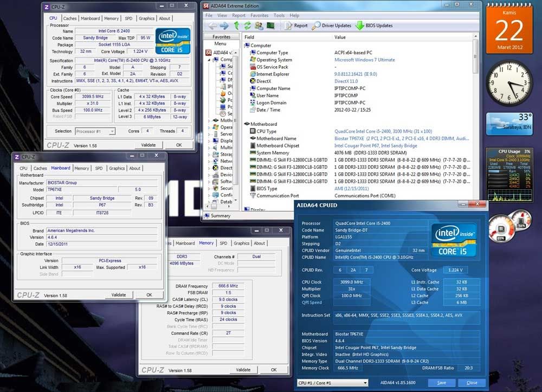This screenshot has width=542, height=392.
Task: Click the Surabaya weather gadget
Action: (x=509, y=124)
